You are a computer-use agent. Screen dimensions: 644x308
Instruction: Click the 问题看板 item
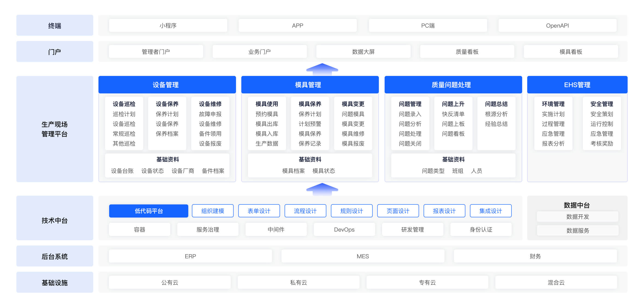click(453, 134)
